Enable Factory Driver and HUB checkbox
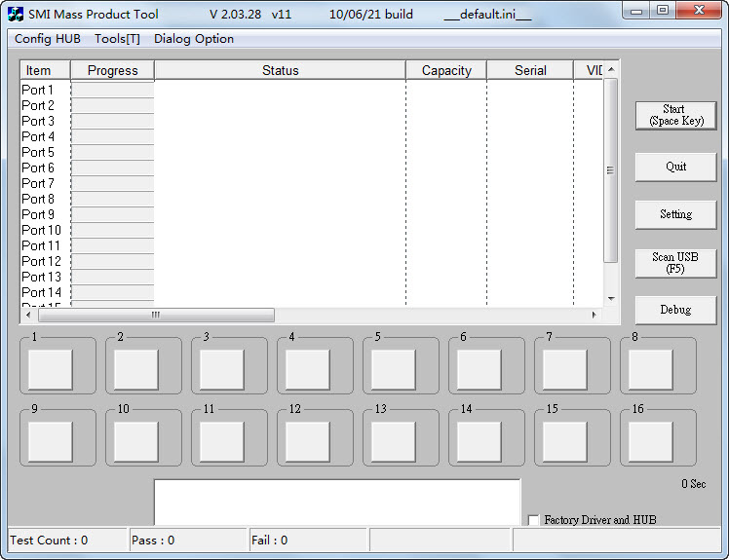Screen dimensions: 729x560 click(534, 519)
